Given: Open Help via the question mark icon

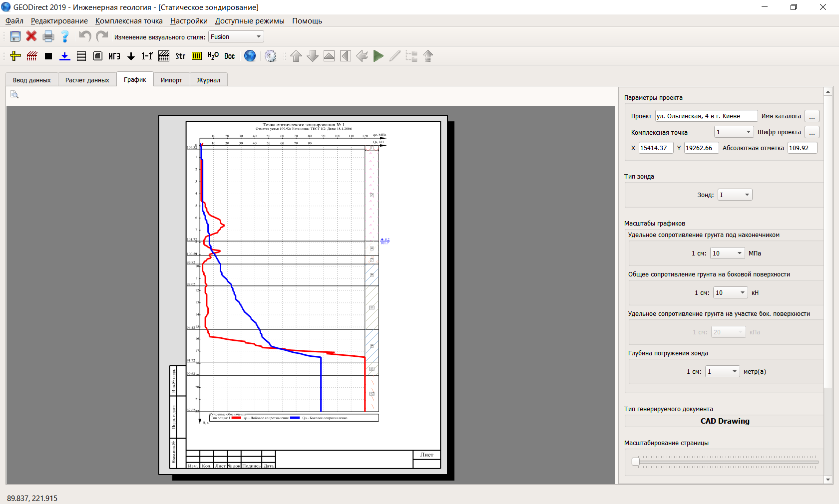Looking at the screenshot, I should tap(65, 36).
